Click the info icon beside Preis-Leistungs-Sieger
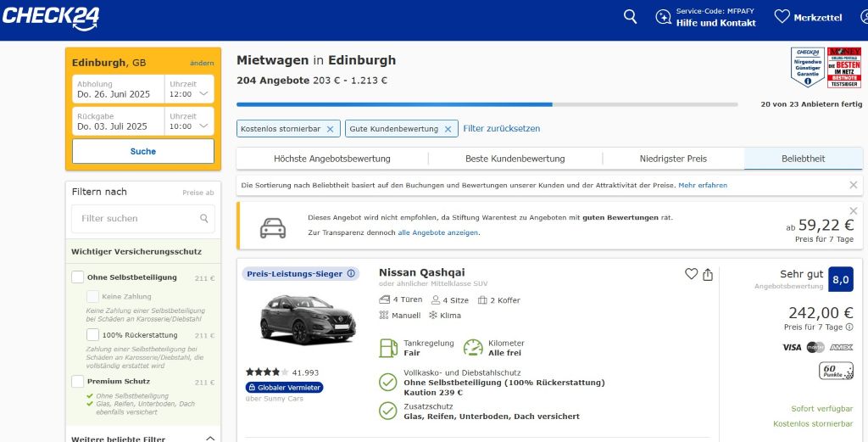The width and height of the screenshot is (868, 442). point(351,274)
